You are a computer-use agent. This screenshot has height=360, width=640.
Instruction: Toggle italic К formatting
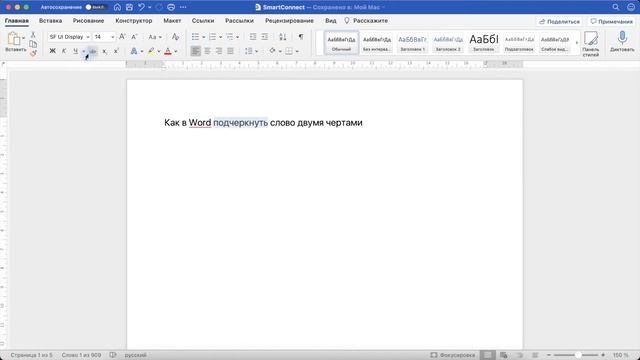tap(64, 51)
